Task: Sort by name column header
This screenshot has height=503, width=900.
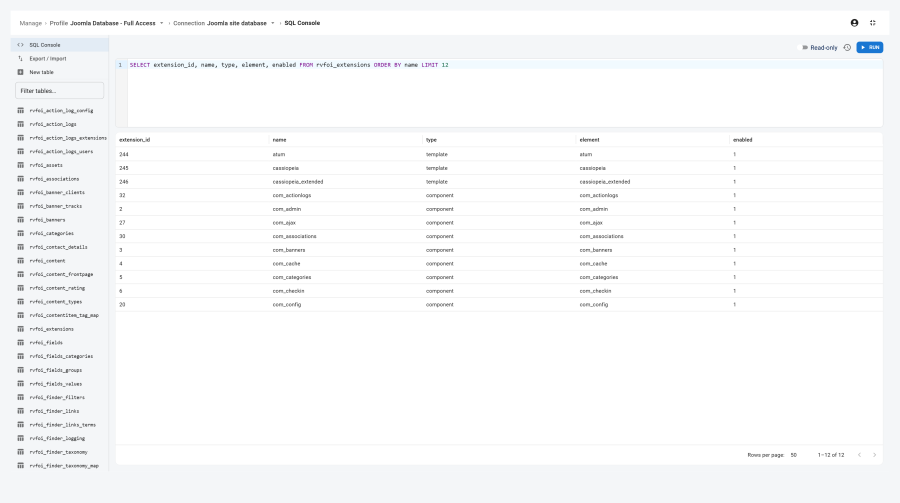Action: (x=280, y=140)
